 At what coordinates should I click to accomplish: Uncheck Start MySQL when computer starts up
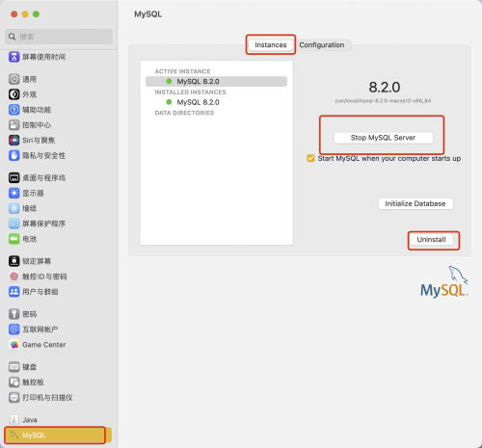310,158
